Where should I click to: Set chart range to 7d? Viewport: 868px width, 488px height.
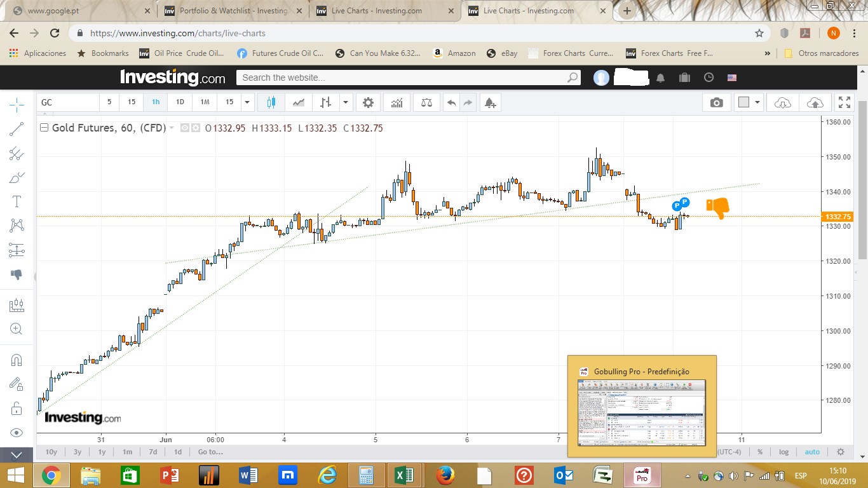point(153,452)
